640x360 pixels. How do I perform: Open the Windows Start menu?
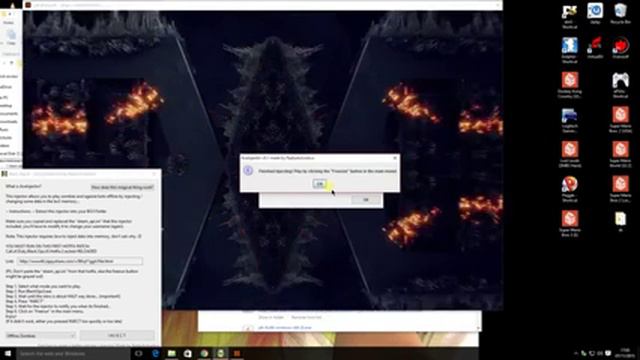coord(7,353)
